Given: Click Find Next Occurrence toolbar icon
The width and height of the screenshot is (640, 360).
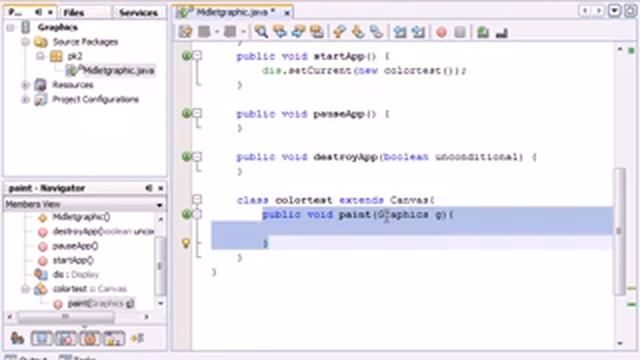Looking at the screenshot, I should click(x=298, y=31).
